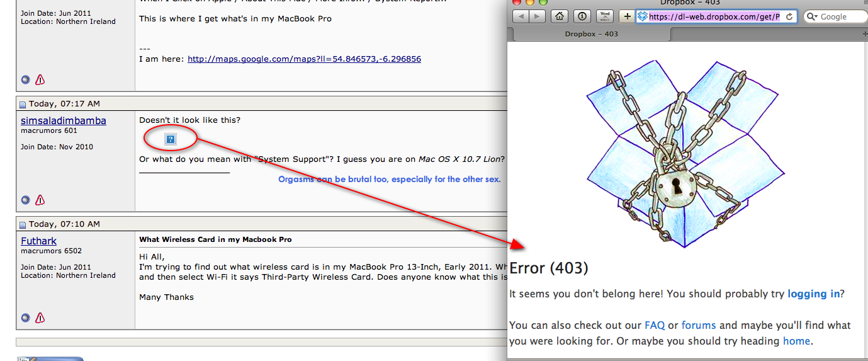Viewport: 868px width, 361px height.
Task: Go back with the Safari back arrow
Action: coord(521,16)
